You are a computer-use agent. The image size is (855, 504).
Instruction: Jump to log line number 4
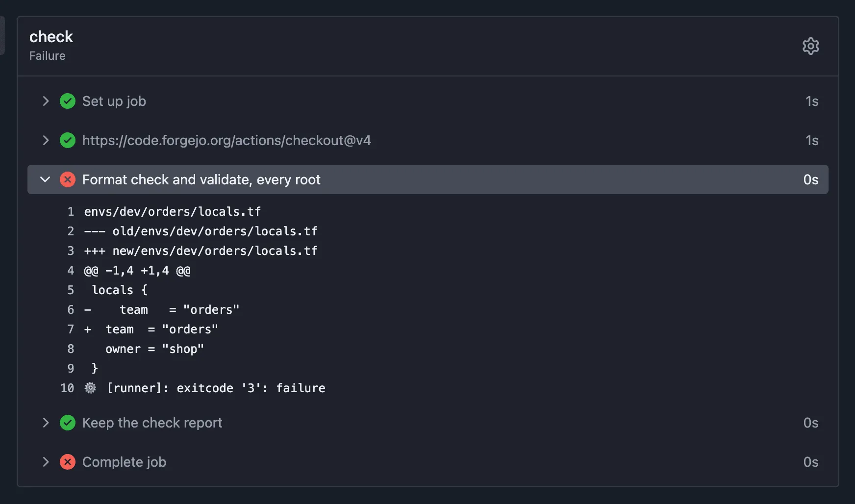tap(71, 270)
